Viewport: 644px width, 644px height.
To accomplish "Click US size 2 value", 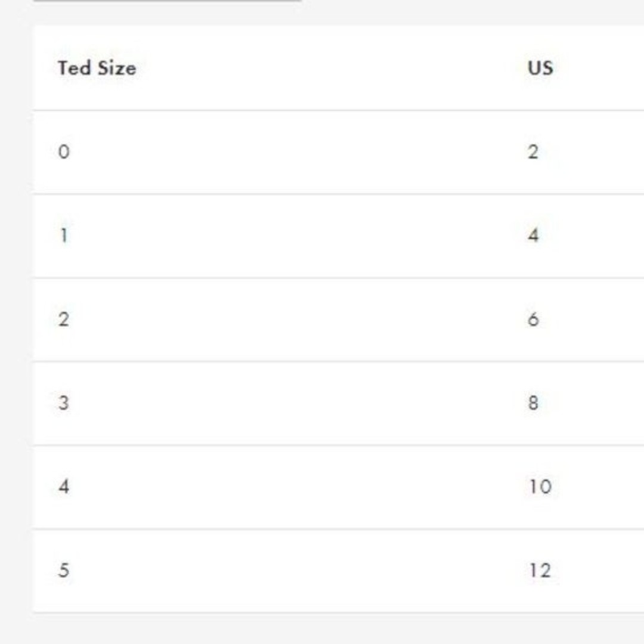I will (x=533, y=152).
